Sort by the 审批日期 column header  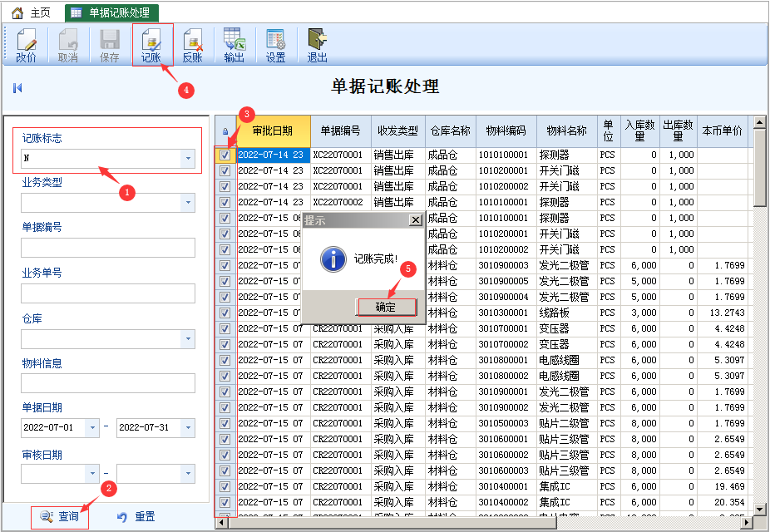click(274, 131)
